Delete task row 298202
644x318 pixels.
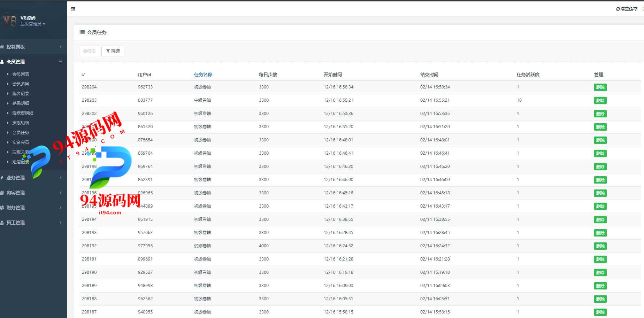coord(600,114)
